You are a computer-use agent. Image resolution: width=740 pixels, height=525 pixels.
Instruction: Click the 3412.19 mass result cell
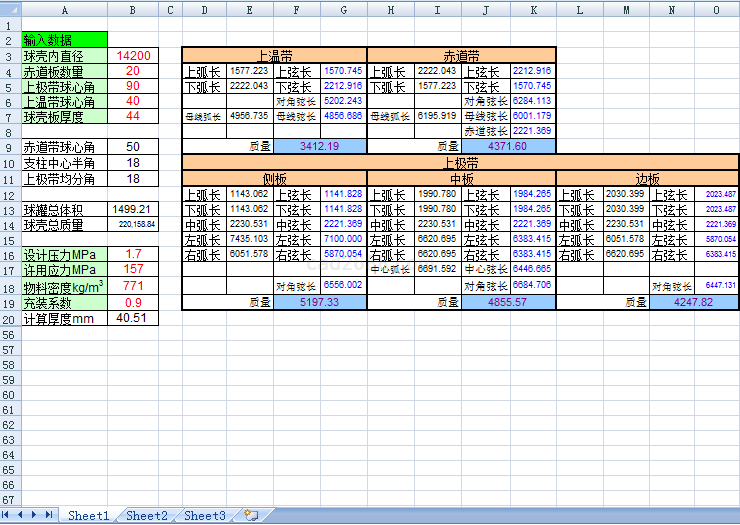coord(320,146)
